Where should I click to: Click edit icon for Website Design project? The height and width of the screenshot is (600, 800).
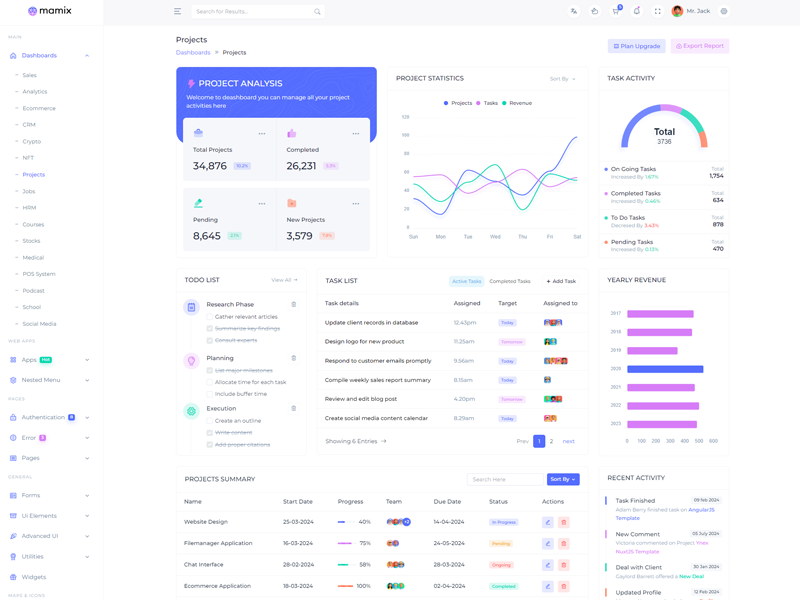click(548, 522)
